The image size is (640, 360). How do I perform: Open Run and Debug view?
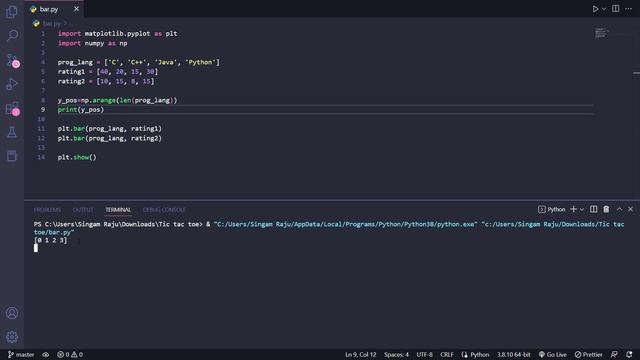click(12, 84)
